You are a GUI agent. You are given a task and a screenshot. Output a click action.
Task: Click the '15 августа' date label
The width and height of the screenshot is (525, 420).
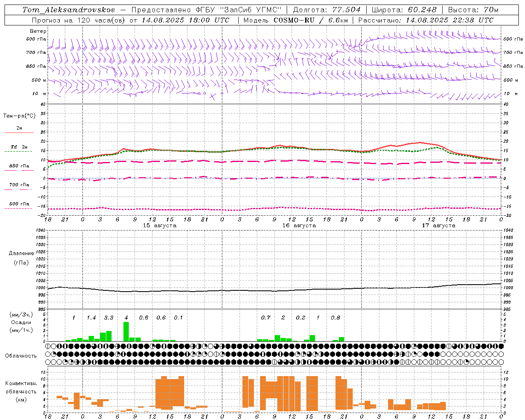pos(160,226)
